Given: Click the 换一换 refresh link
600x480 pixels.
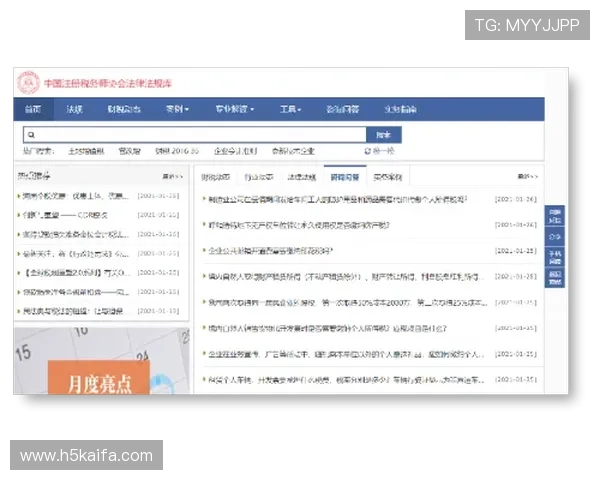Looking at the screenshot, I should coord(383,151).
